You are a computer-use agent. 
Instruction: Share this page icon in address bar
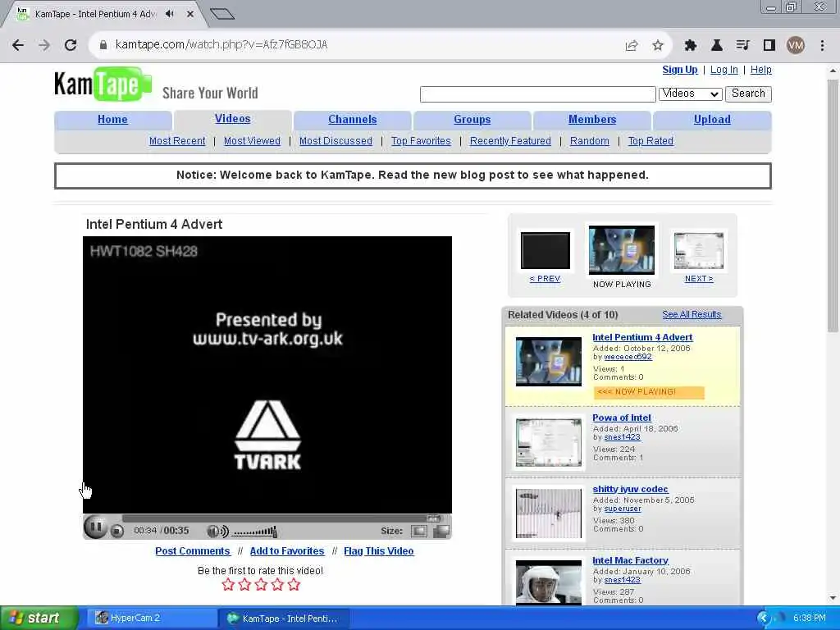point(632,46)
